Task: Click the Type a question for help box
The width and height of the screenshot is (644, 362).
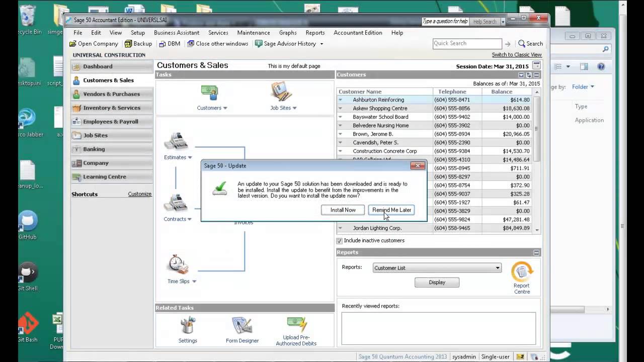Action: tap(445, 22)
